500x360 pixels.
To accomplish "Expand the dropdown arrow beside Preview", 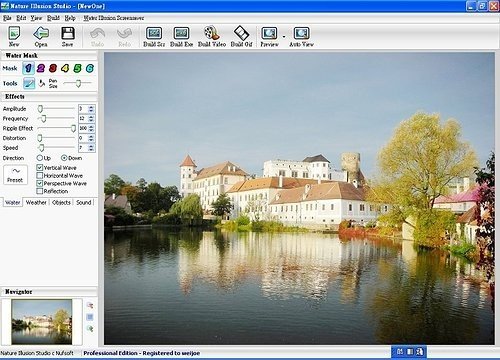I will pos(284,36).
